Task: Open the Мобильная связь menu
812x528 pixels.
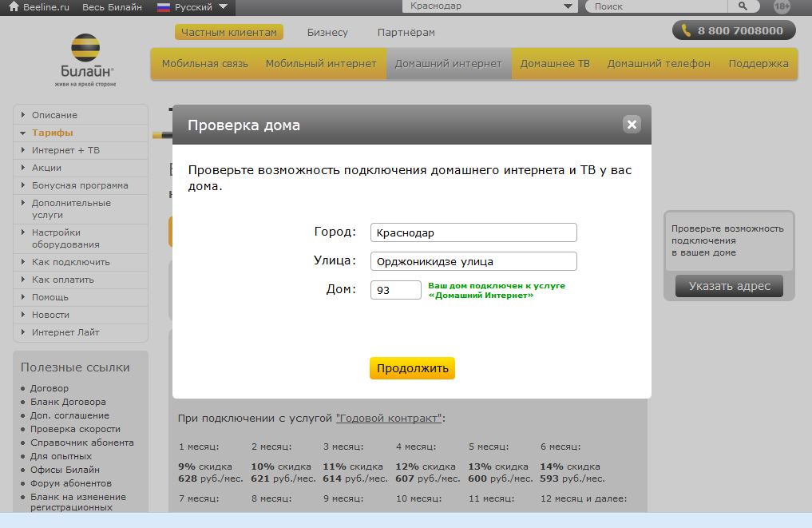Action: pyautogui.click(x=205, y=64)
